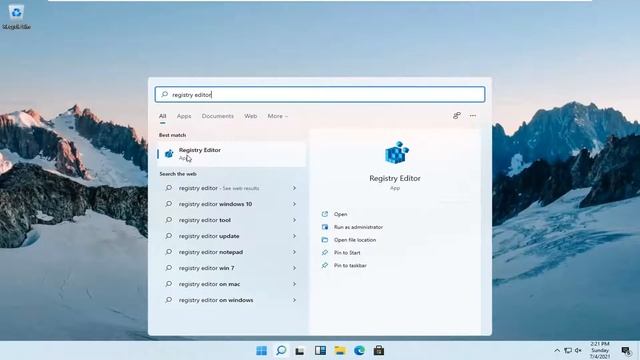The image size is (640, 360).
Task: Click the large Registry Editor icon in preview pane
Action: coord(396,153)
